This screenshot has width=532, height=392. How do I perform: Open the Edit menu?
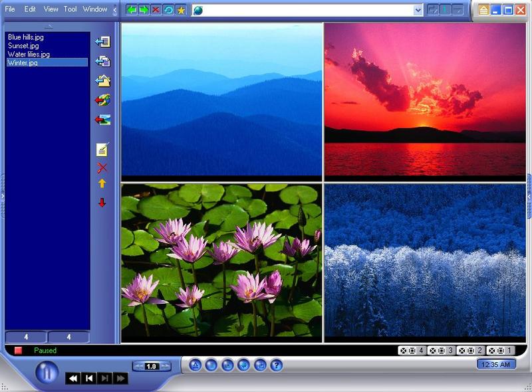tap(30, 9)
